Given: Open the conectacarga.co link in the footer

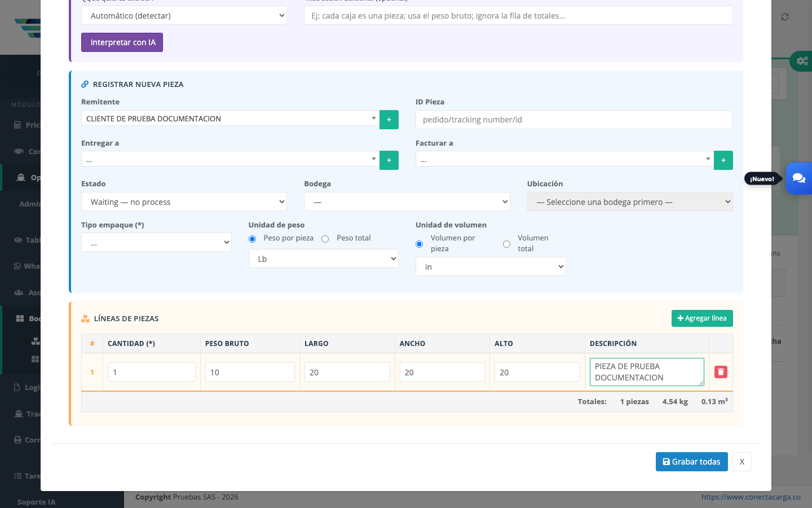Looking at the screenshot, I should (x=751, y=497).
